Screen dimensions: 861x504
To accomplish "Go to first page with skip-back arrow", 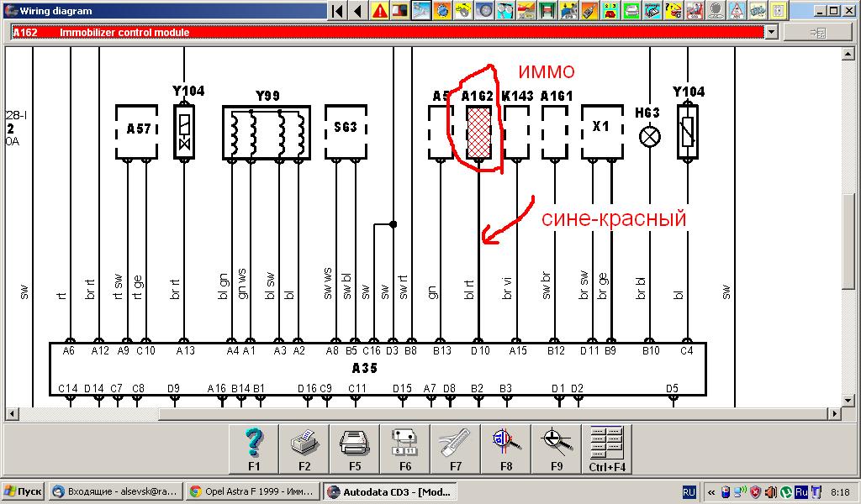I will pyautogui.click(x=338, y=10).
